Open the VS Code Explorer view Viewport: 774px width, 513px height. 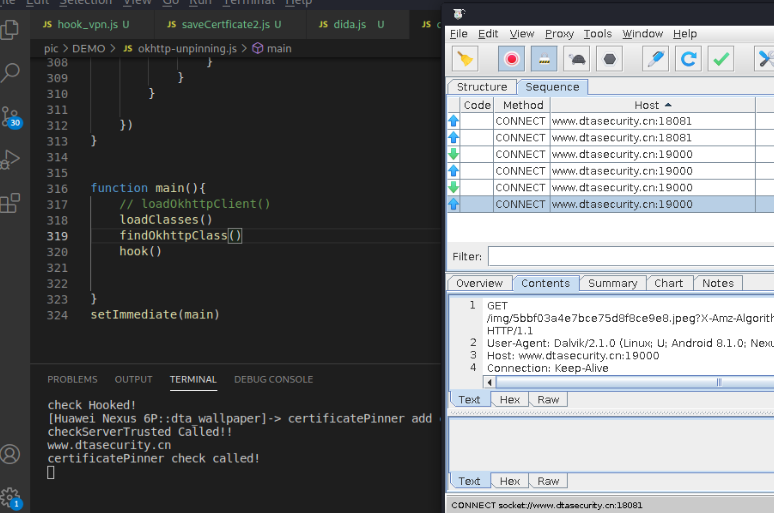coord(10,29)
